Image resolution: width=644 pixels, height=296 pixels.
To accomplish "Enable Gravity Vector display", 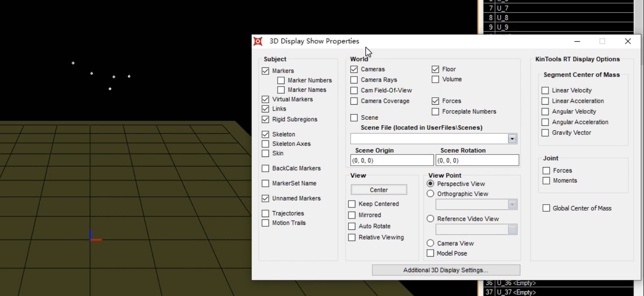I will click(x=545, y=133).
